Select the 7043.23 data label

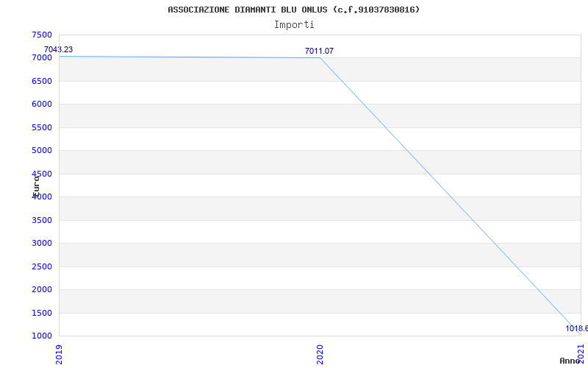coord(58,49)
